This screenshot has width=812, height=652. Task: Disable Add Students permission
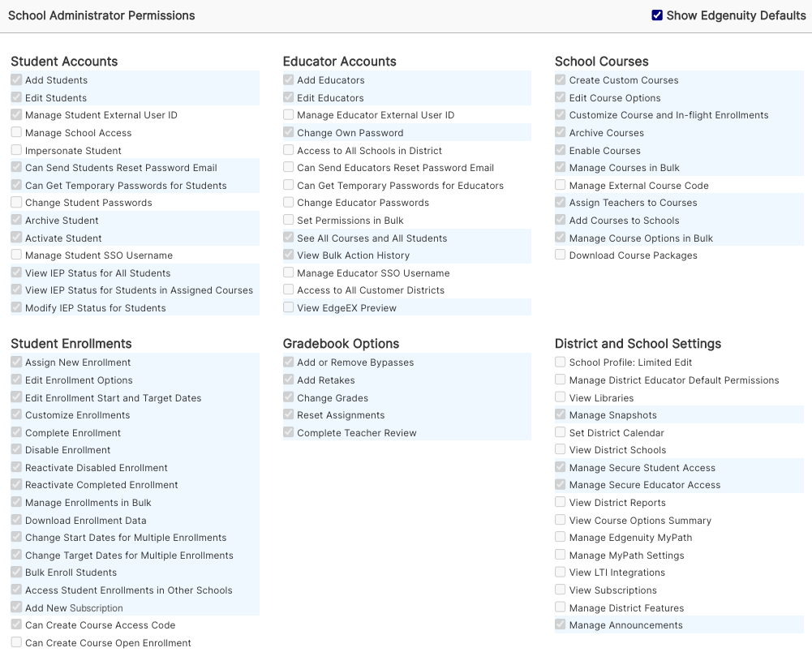click(17, 79)
